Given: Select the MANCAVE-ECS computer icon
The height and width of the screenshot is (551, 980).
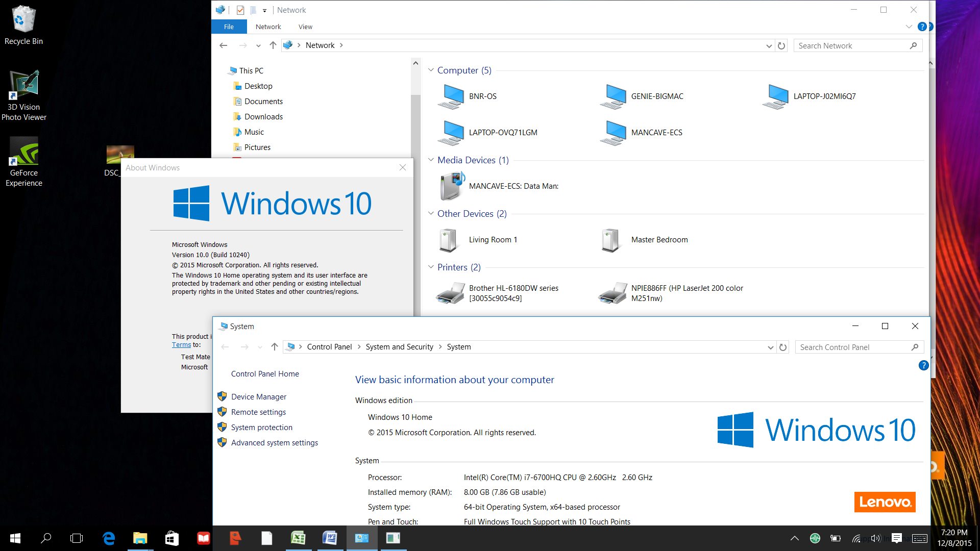Looking at the screenshot, I should click(x=613, y=133).
